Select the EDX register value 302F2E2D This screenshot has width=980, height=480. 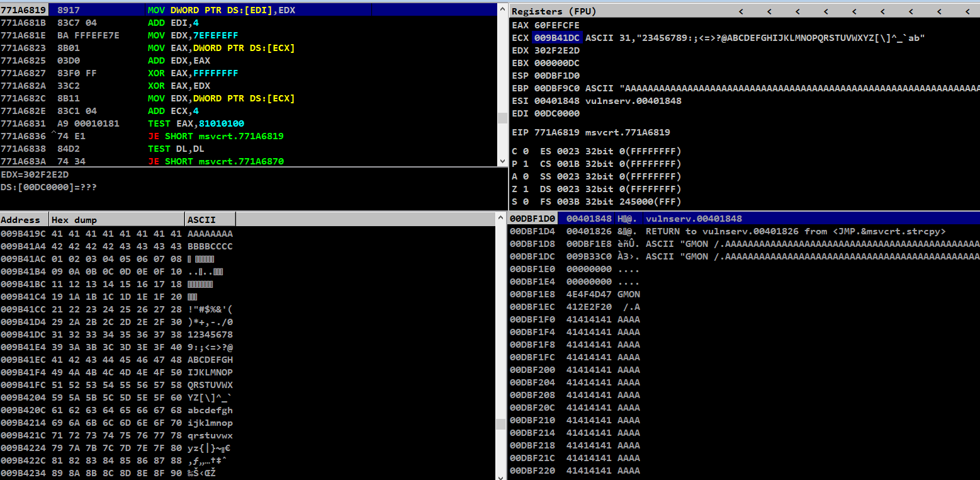pyautogui.click(x=557, y=50)
